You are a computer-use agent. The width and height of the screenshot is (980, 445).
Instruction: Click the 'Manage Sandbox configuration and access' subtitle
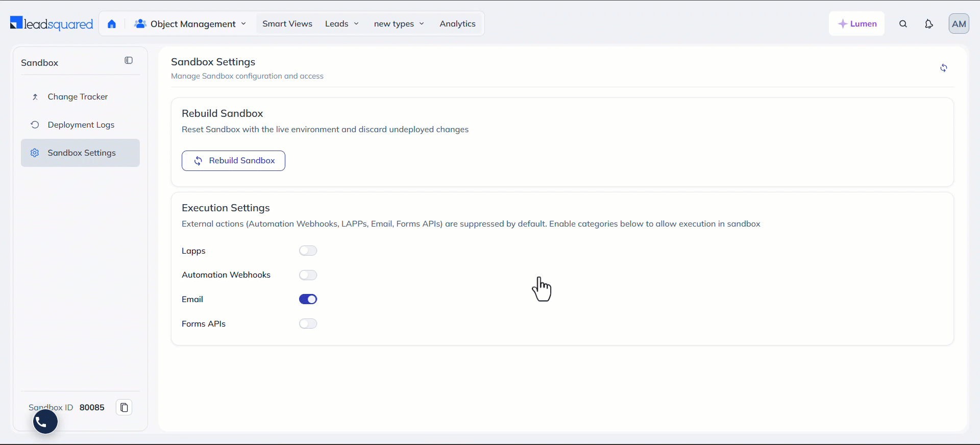click(x=247, y=76)
